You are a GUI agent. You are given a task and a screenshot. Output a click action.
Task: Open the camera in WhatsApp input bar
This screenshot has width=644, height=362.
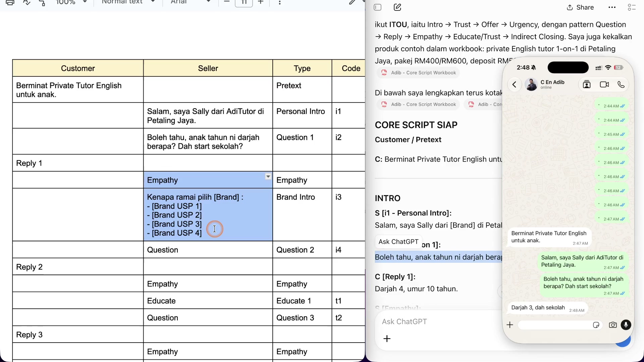point(613,325)
